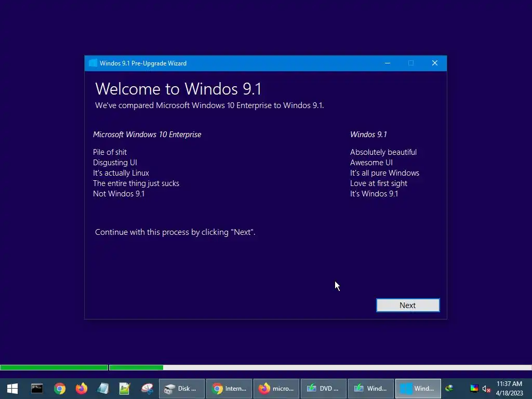This screenshot has height=399, width=532.
Task: Click the italic 'Windos 9.1' column header
Action: pyautogui.click(x=368, y=135)
